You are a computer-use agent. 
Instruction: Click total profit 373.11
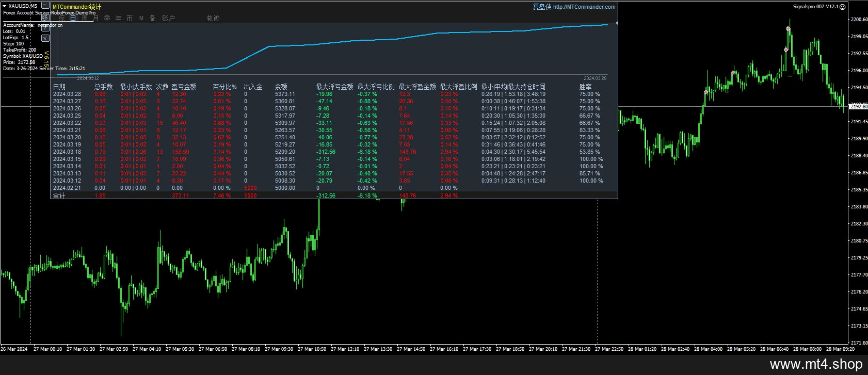[x=180, y=195]
